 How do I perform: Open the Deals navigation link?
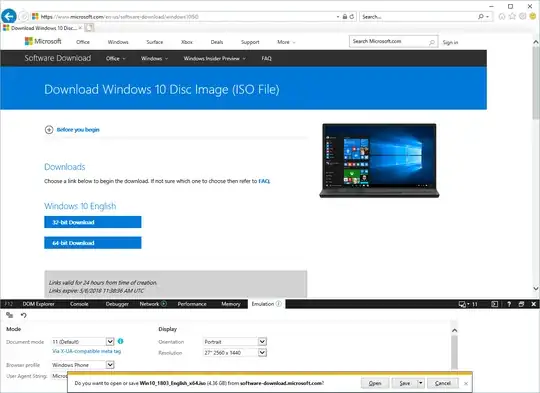click(x=217, y=42)
